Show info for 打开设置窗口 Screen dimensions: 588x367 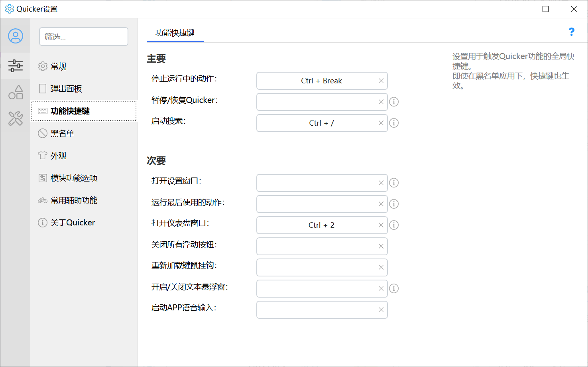394,183
